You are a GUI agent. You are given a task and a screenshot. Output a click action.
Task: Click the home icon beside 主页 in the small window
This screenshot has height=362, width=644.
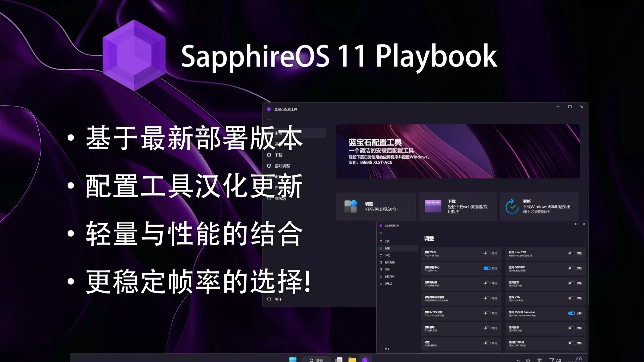[381, 241]
